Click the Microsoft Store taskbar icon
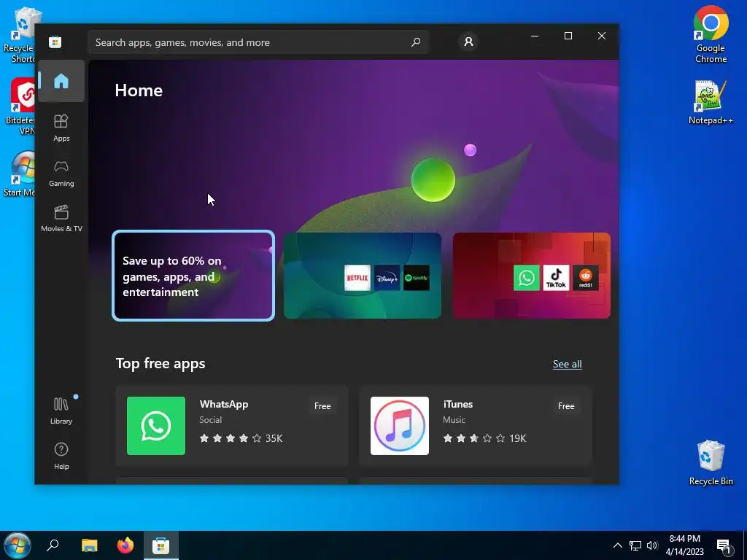747x560 pixels. [x=161, y=545]
